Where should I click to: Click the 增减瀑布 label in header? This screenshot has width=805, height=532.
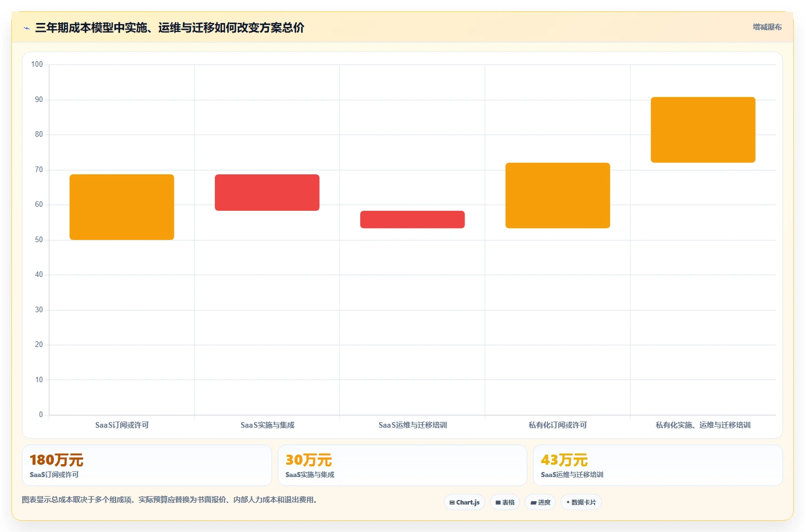click(767, 27)
